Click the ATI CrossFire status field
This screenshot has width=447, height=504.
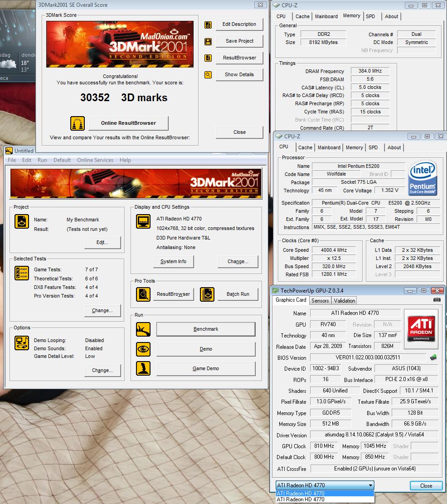374,469
